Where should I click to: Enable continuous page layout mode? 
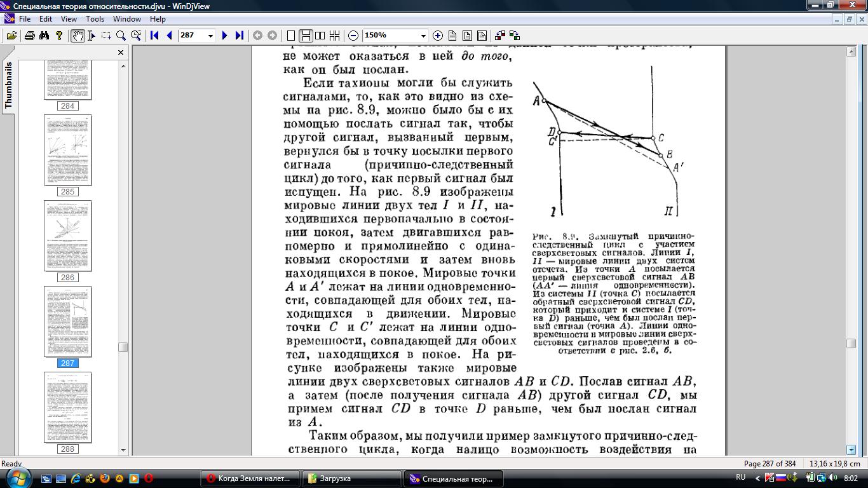click(306, 36)
